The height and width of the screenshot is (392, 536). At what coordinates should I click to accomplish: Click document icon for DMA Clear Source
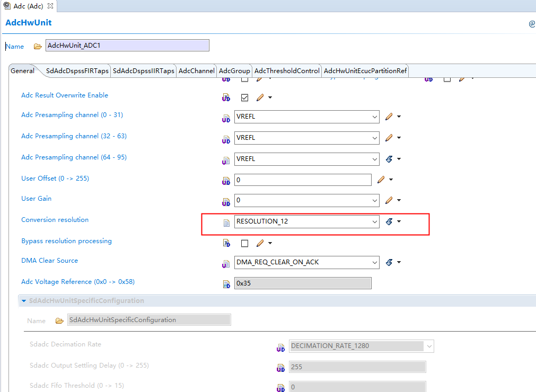226,264
